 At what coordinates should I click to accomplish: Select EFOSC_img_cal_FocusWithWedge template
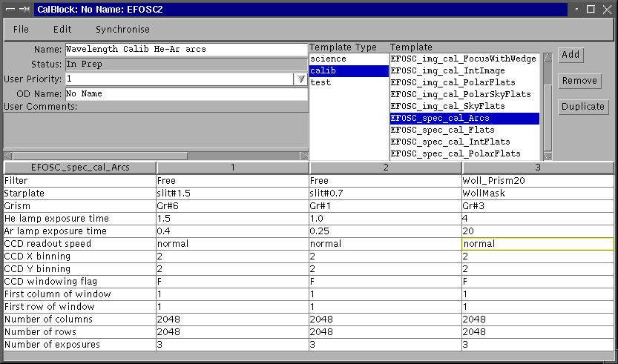point(464,59)
